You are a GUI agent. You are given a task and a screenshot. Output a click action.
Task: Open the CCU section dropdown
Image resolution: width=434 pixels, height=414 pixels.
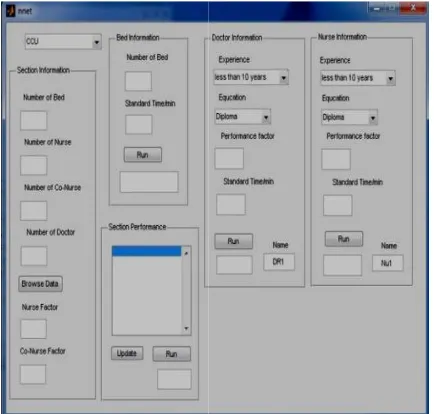click(x=63, y=42)
